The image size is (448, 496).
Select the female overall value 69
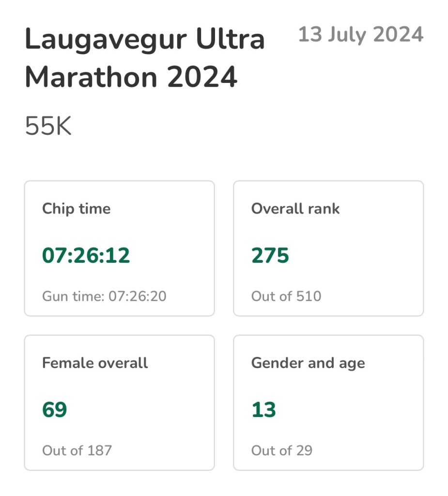coord(55,410)
